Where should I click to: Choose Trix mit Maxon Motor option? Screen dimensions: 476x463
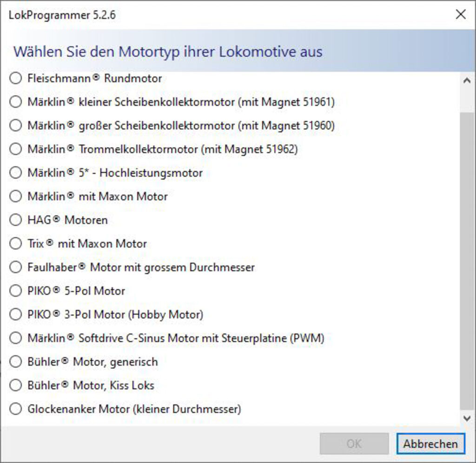coord(15,243)
